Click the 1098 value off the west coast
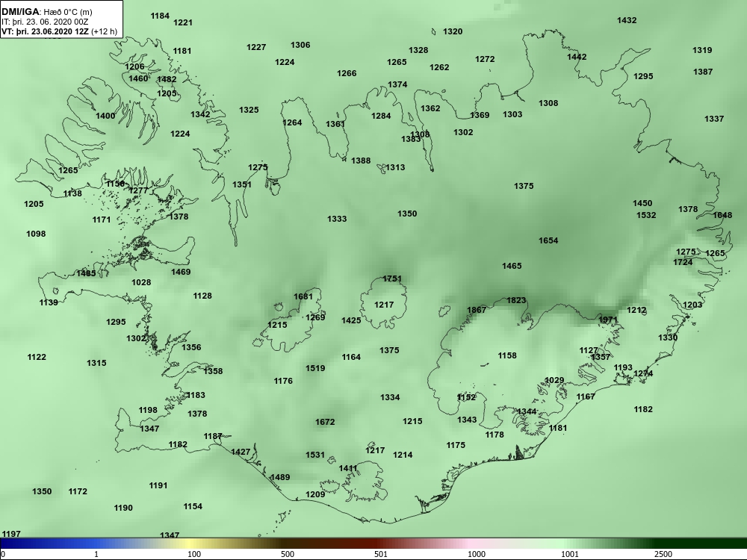This screenshot has width=747, height=560. click(x=36, y=234)
